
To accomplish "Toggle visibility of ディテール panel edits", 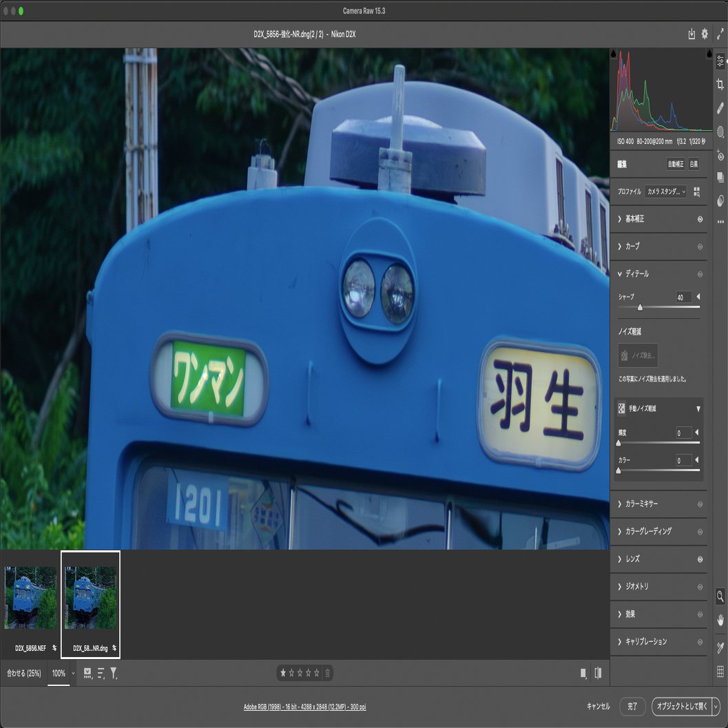I will 700,274.
